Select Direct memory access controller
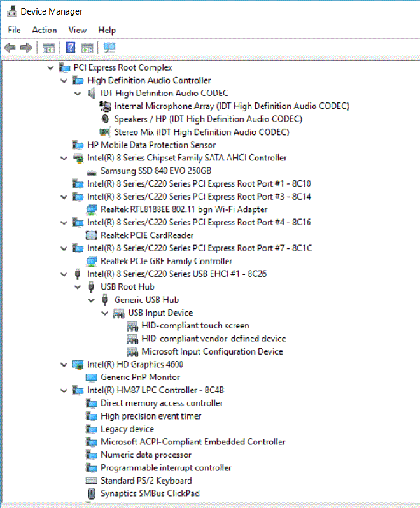The width and height of the screenshot is (420, 508). point(162,404)
